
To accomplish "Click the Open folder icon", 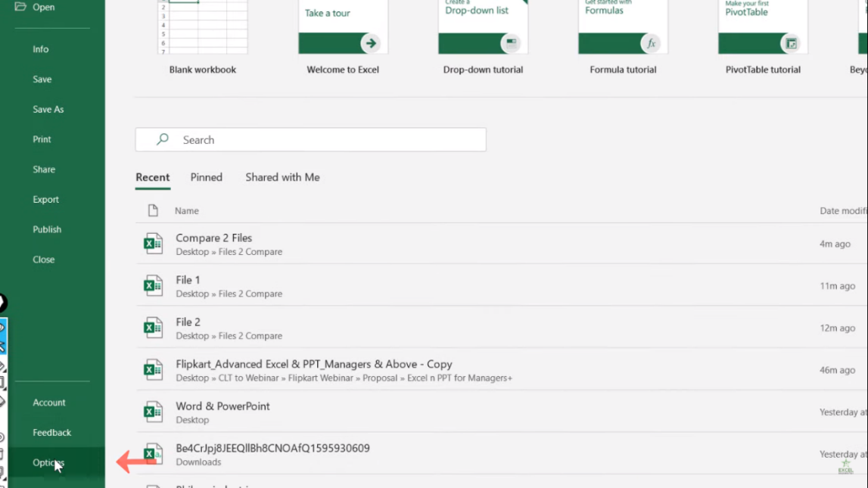I will click(20, 7).
